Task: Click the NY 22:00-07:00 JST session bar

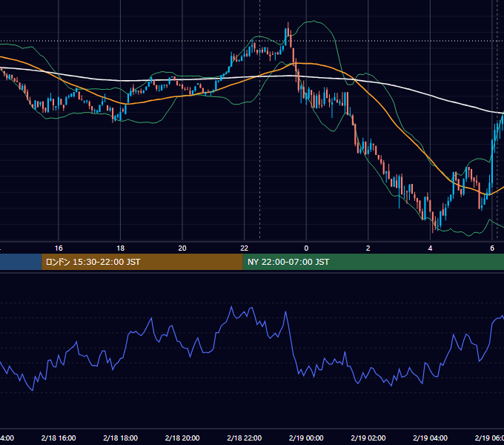Action: pos(373,262)
